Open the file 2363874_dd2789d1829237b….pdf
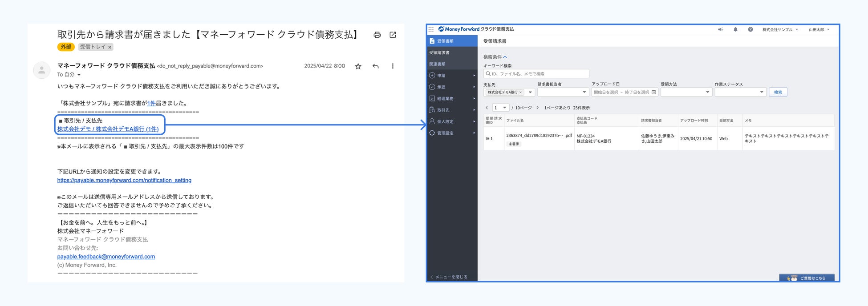868x306 pixels. coord(539,136)
